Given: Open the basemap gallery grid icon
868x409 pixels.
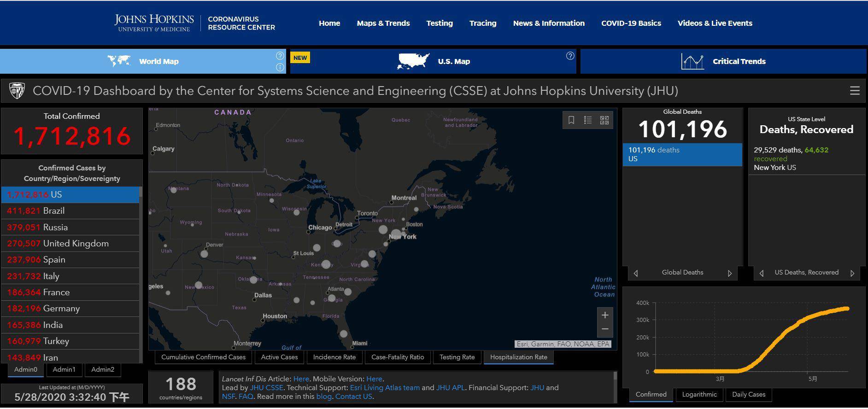Looking at the screenshot, I should (604, 120).
